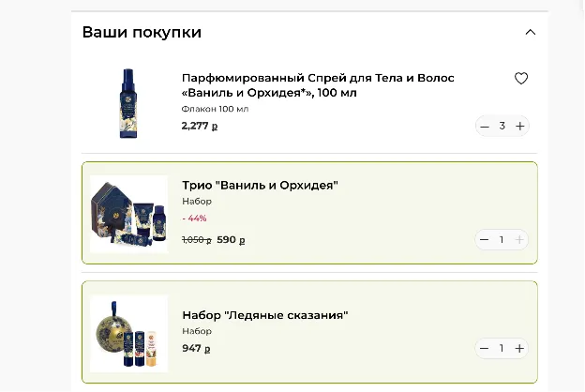Decrease quantity of the perfumed spray
Screen dimensions: 585x392
point(485,127)
